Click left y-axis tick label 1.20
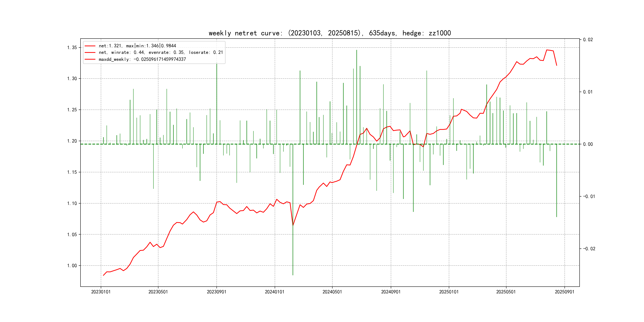 (72, 141)
